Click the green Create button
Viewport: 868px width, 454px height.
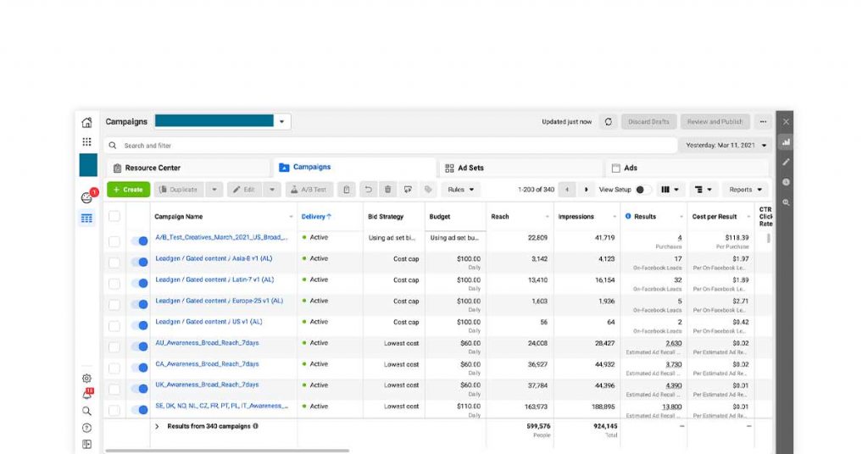pos(128,190)
